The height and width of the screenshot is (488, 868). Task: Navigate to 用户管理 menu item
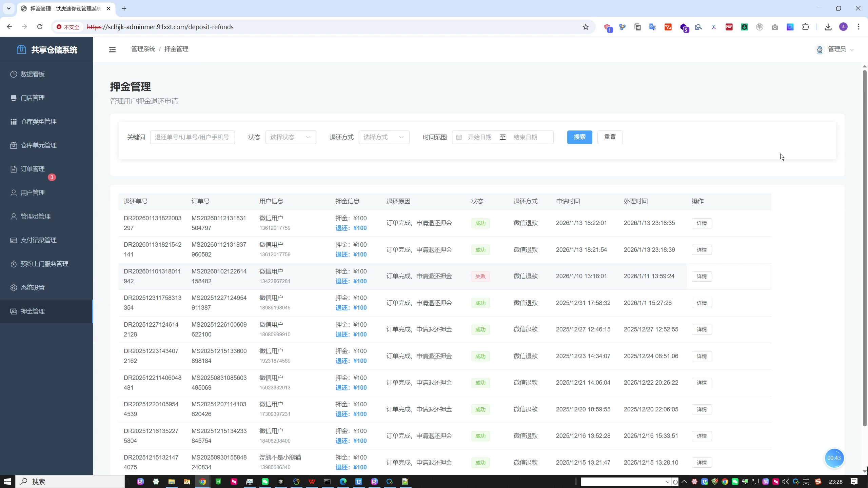click(33, 193)
